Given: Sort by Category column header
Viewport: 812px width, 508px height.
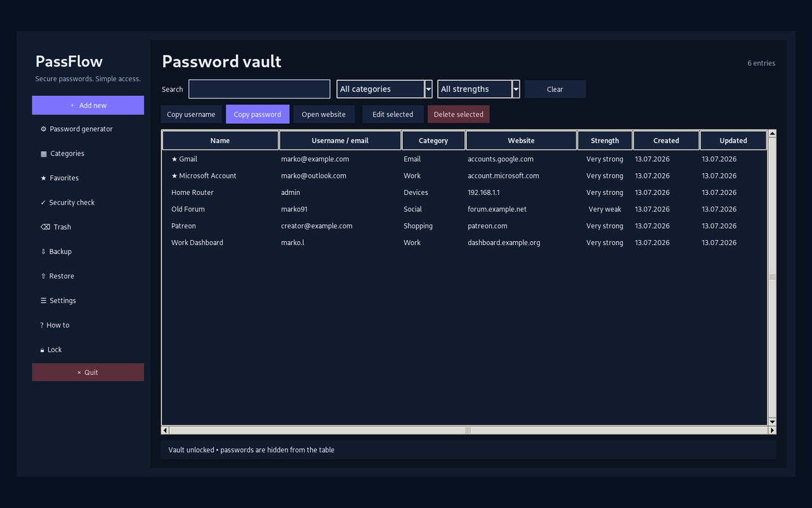Looking at the screenshot, I should (x=433, y=140).
